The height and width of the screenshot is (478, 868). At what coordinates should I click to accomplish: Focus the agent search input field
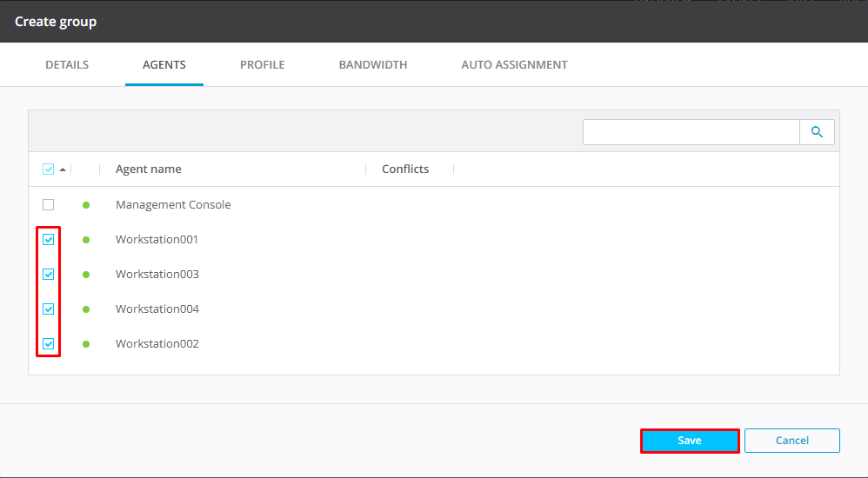(691, 132)
